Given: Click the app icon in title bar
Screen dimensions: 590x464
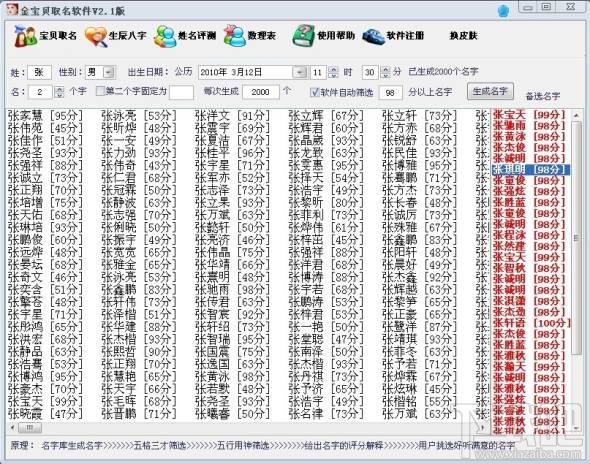Looking at the screenshot, I should click(x=12, y=10).
